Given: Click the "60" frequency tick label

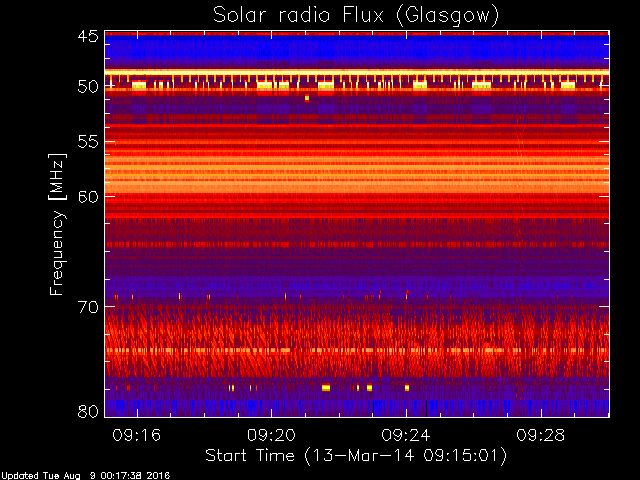Looking at the screenshot, I should 88,196.
